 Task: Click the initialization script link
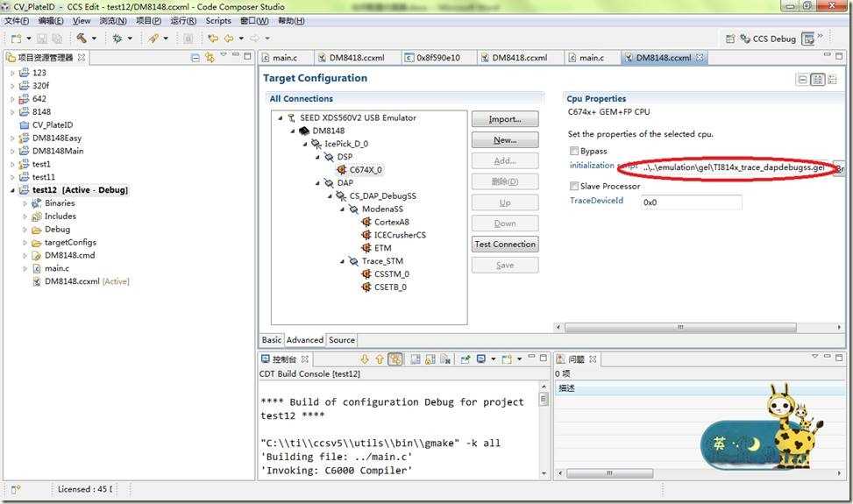click(603, 166)
